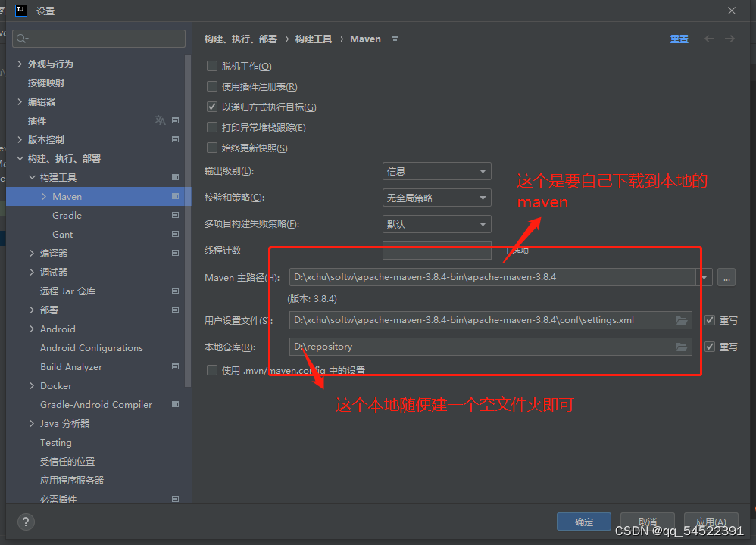Go forward with the right arrow icon
This screenshot has height=545, width=756.
click(729, 39)
